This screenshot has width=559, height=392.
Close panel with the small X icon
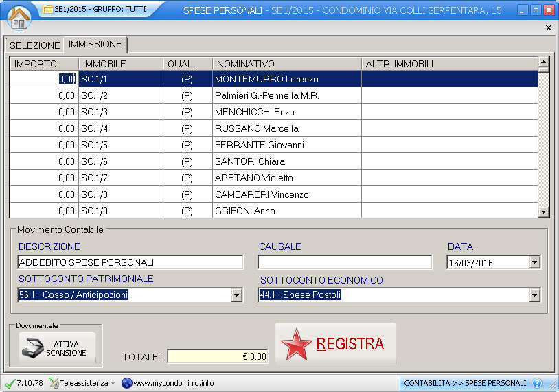pos(548,27)
